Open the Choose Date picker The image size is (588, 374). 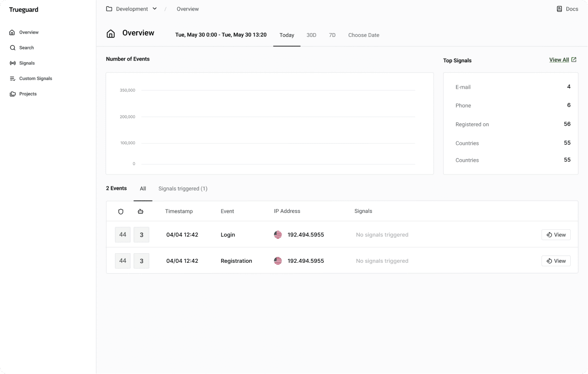(363, 35)
